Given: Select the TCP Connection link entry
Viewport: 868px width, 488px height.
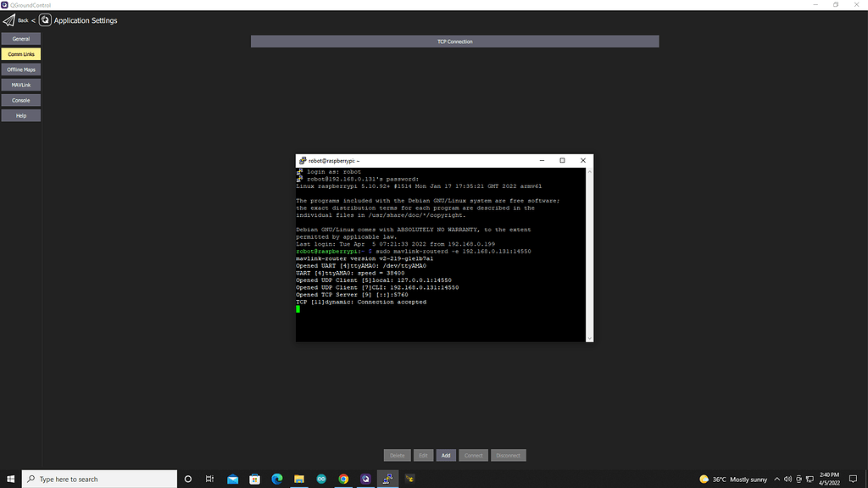Looking at the screenshot, I should pyautogui.click(x=454, y=42).
